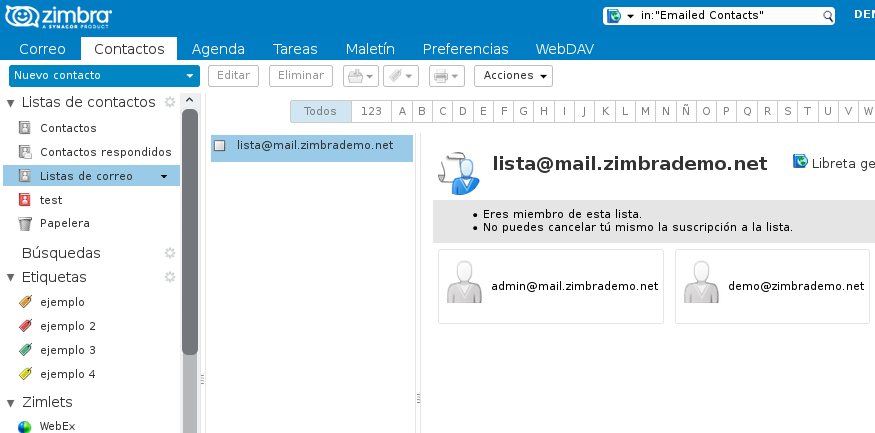Click the orange ejemplo tag icon
The image size is (875, 433).
click(x=25, y=302)
